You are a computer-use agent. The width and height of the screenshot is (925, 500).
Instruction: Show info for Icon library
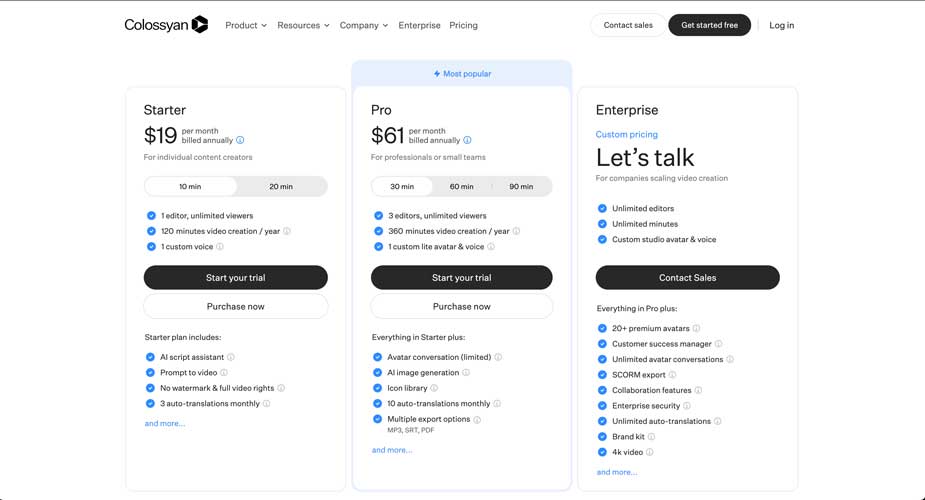pos(434,388)
